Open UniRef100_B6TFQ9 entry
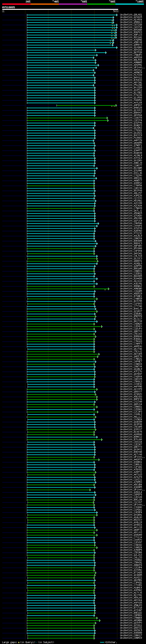146x644 pixels. coord(131,53)
